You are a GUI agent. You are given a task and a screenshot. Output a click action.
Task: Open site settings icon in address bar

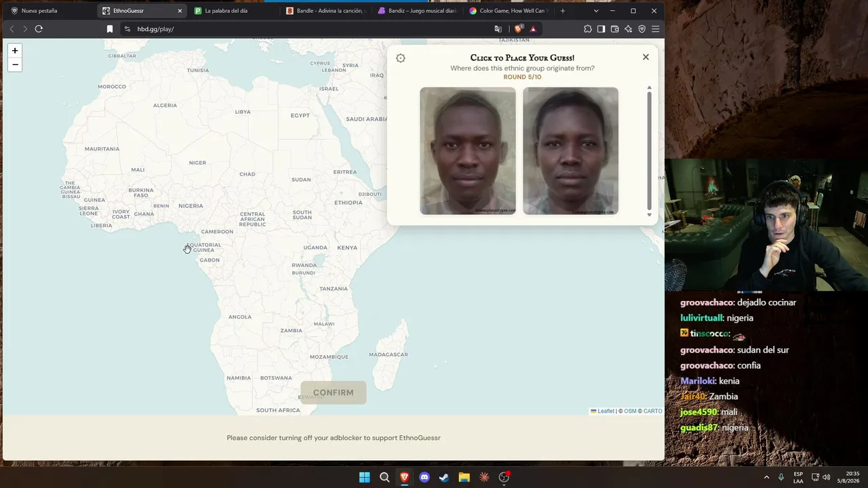tap(127, 29)
